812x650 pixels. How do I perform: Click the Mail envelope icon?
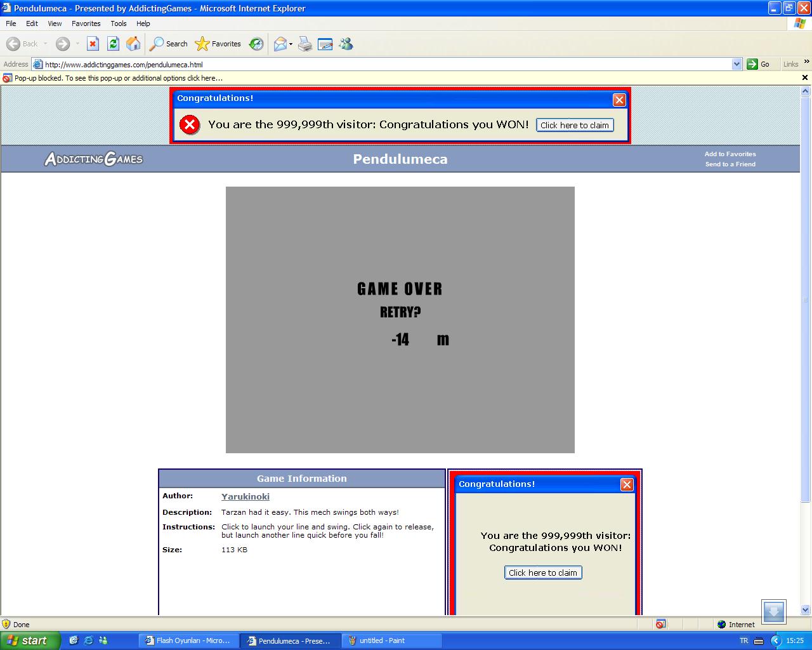pos(280,44)
